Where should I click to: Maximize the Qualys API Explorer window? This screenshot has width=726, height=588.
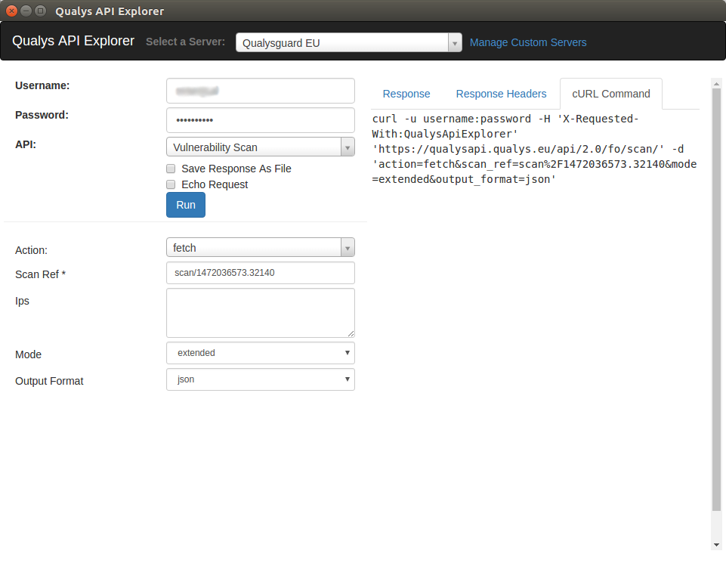[41, 11]
